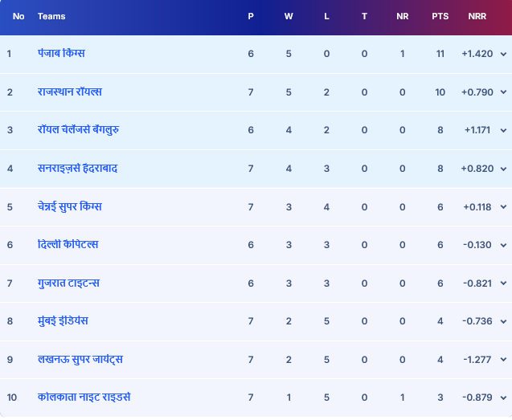Image resolution: width=512 pixels, height=420 pixels.
Task: Expand the रॉयल चैलेंजर्स बेंगलुरु row chevron
Action: (x=503, y=130)
